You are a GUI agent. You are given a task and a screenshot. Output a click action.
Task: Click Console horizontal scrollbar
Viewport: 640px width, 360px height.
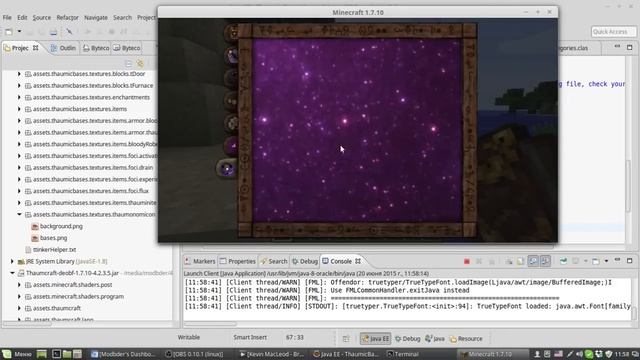(x=210, y=324)
